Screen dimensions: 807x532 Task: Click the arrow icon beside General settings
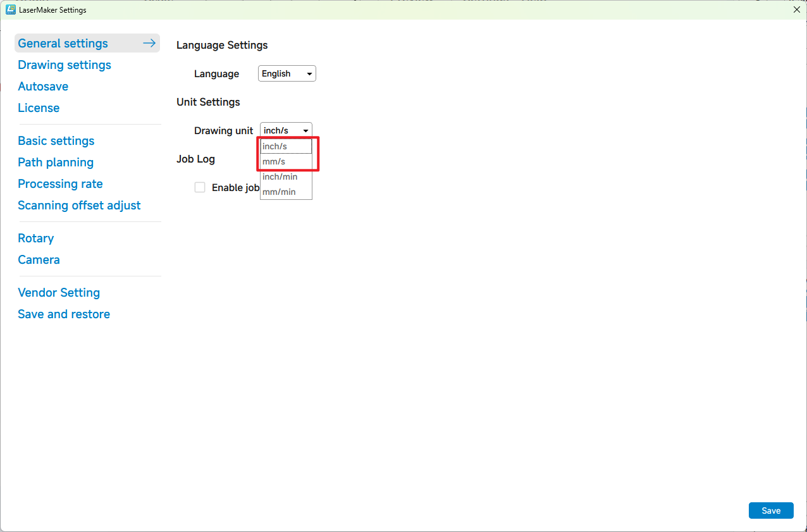(x=149, y=43)
